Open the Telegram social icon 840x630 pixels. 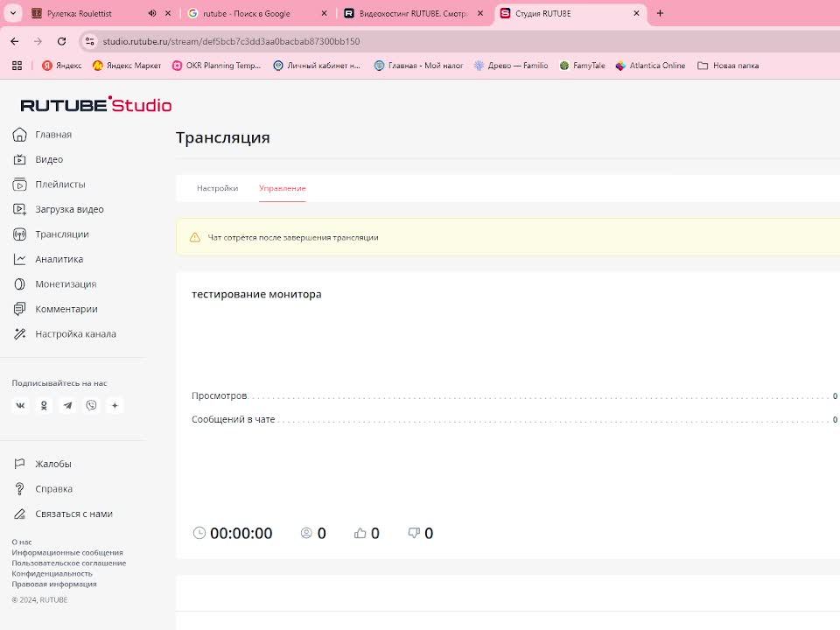pyautogui.click(x=67, y=405)
